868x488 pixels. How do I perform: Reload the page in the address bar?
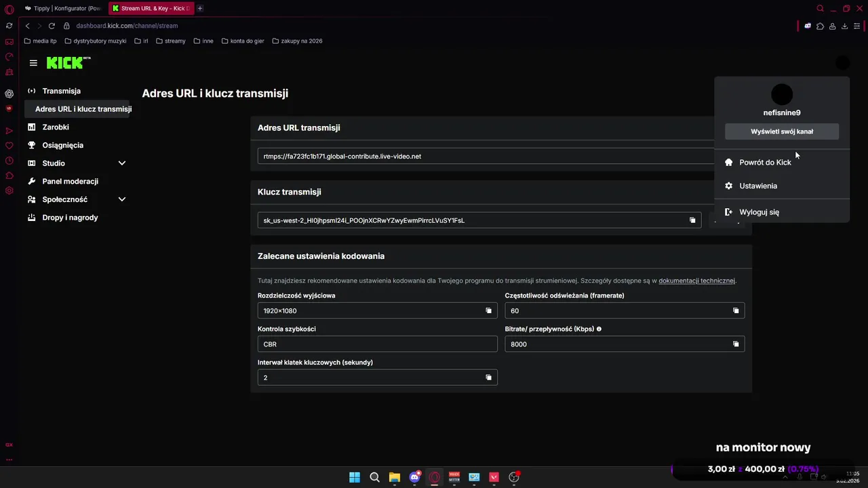coord(52,26)
